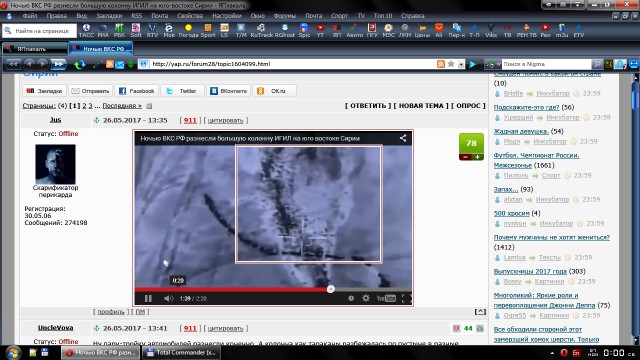
Task: Open the RGhost bookmark icon
Action: [x=284, y=31]
